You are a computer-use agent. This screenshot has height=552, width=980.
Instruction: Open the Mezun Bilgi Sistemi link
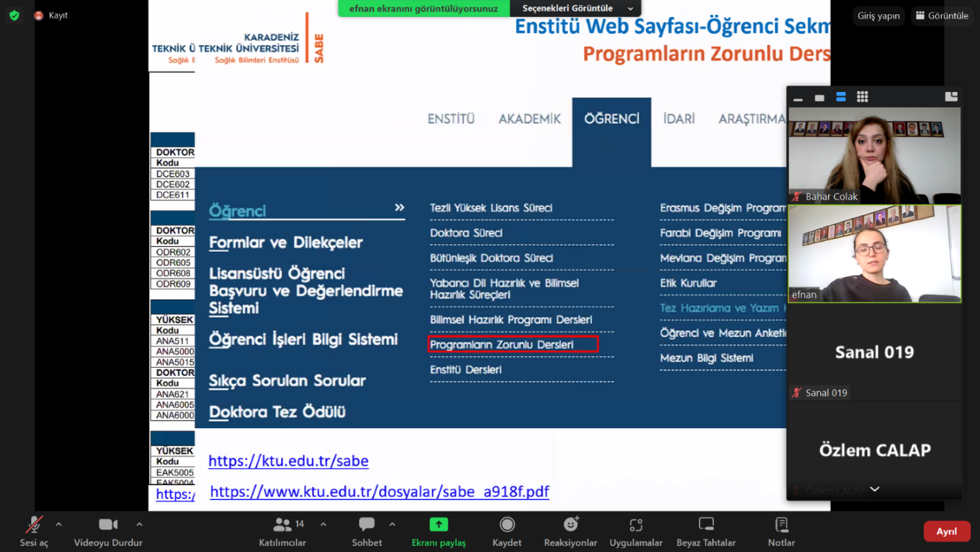(x=706, y=358)
